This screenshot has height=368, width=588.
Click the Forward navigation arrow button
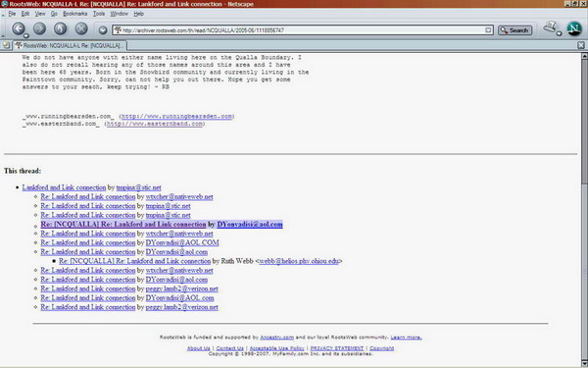(39, 28)
